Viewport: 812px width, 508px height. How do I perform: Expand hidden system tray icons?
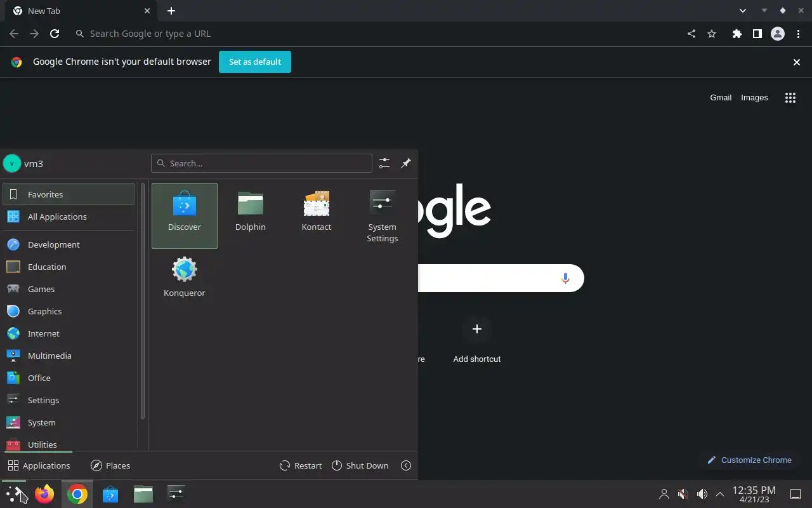click(720, 494)
